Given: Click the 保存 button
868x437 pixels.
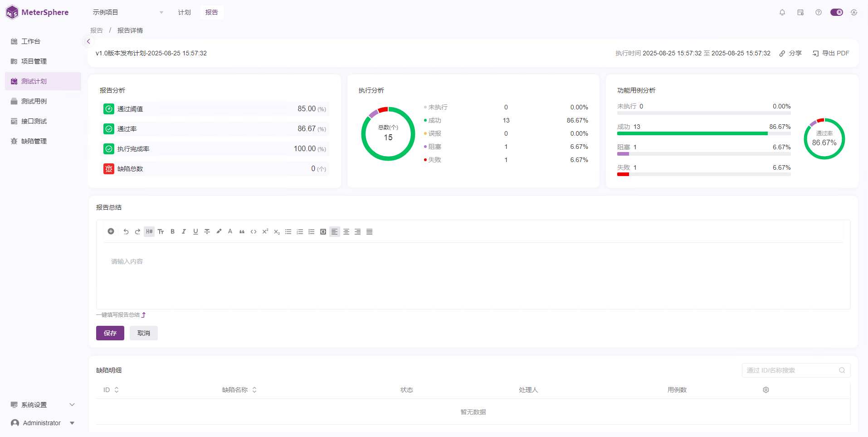Looking at the screenshot, I should (110, 333).
